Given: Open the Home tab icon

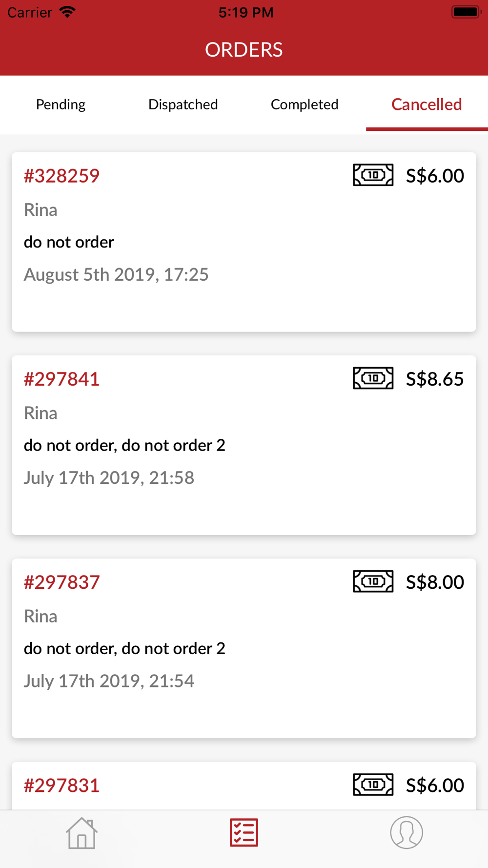Looking at the screenshot, I should click(x=81, y=833).
